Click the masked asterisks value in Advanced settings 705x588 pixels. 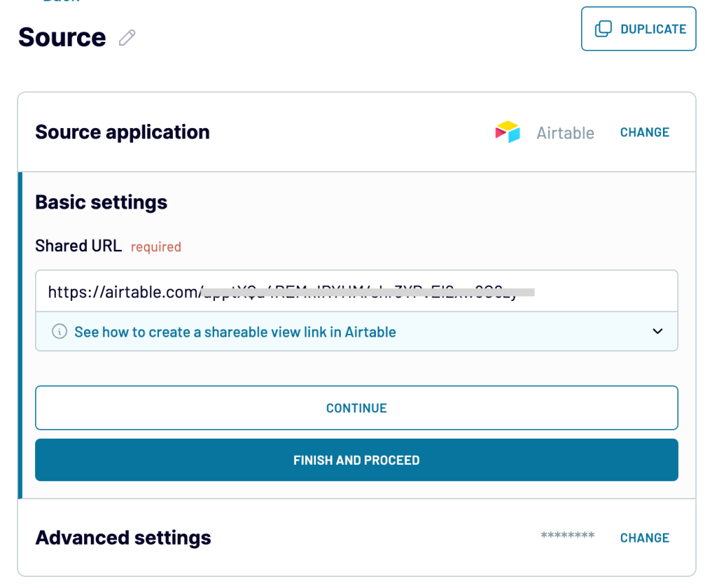coord(567,536)
